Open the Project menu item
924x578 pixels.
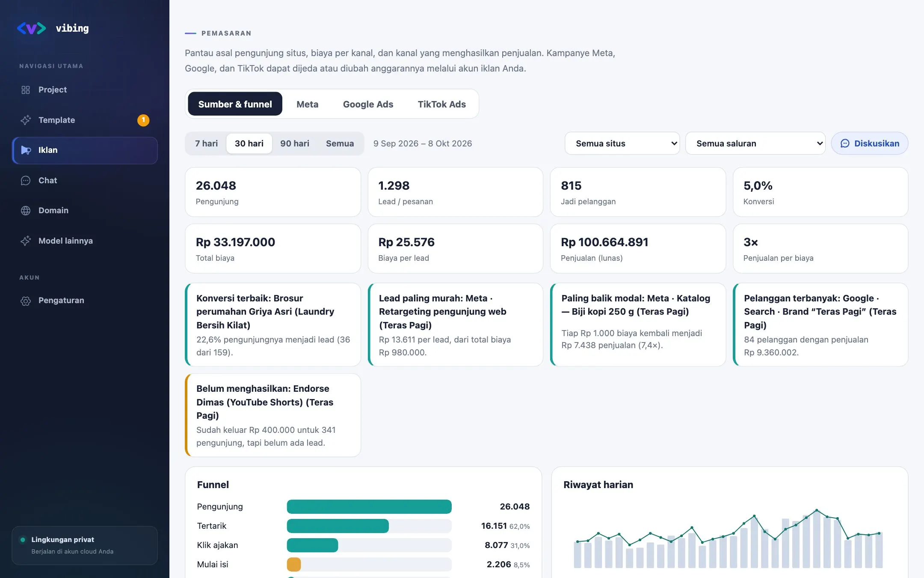[x=85, y=90]
